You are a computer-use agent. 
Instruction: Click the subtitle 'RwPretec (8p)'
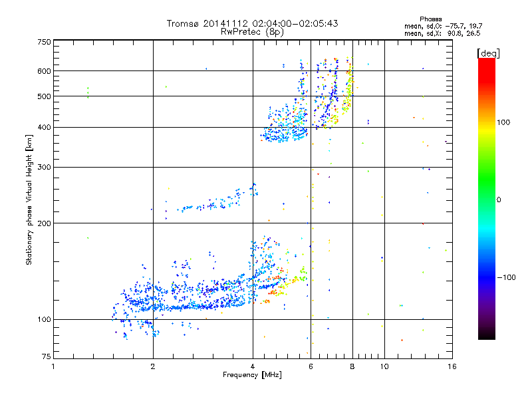pyautogui.click(x=252, y=32)
